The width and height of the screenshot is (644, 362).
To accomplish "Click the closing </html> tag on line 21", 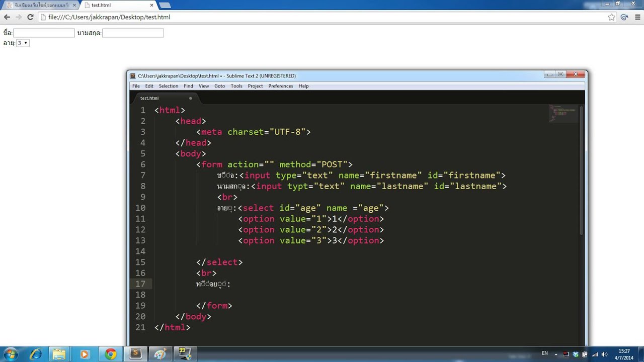I will [x=173, y=327].
